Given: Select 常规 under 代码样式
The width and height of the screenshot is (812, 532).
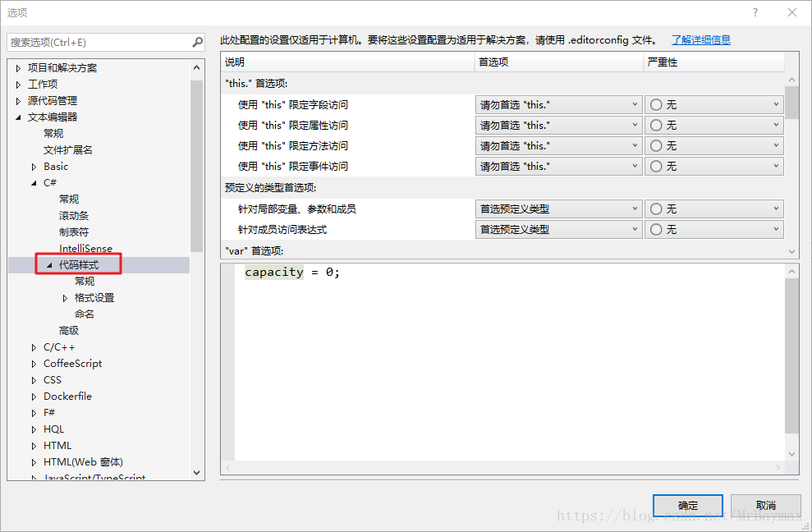Looking at the screenshot, I should (85, 282).
